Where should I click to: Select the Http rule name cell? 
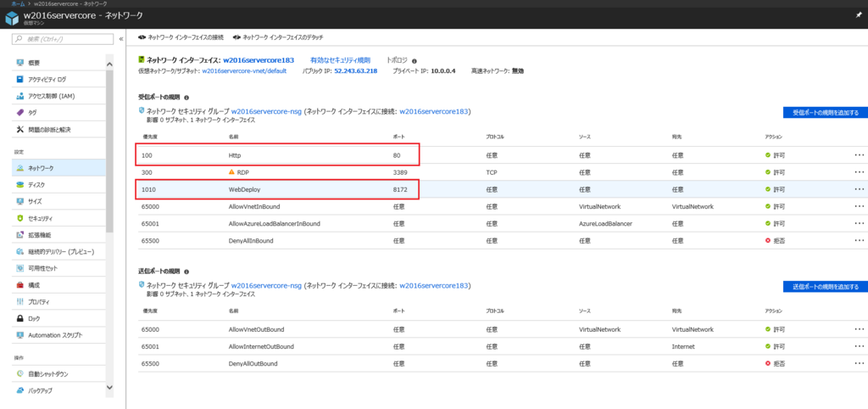(x=234, y=156)
